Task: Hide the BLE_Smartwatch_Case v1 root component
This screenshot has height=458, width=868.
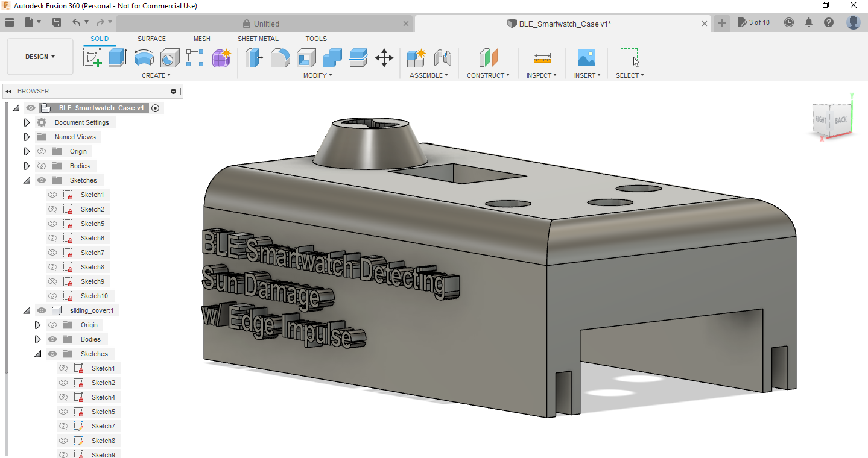Action: [31, 108]
